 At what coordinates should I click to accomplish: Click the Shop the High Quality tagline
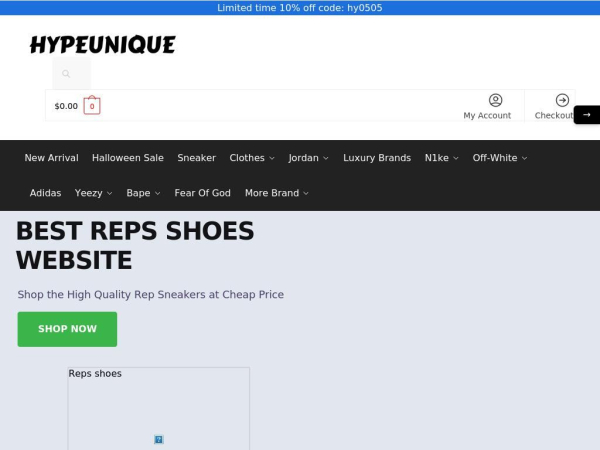[151, 294]
